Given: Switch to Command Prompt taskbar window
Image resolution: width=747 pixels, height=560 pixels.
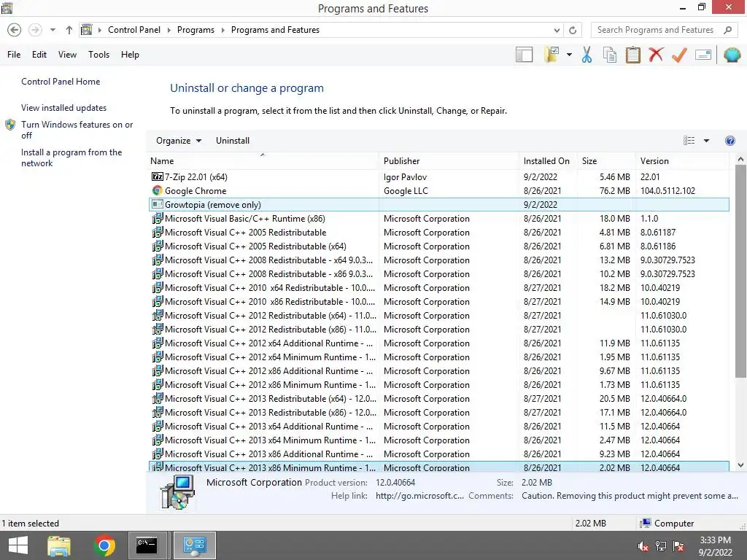Looking at the screenshot, I should tap(147, 545).
